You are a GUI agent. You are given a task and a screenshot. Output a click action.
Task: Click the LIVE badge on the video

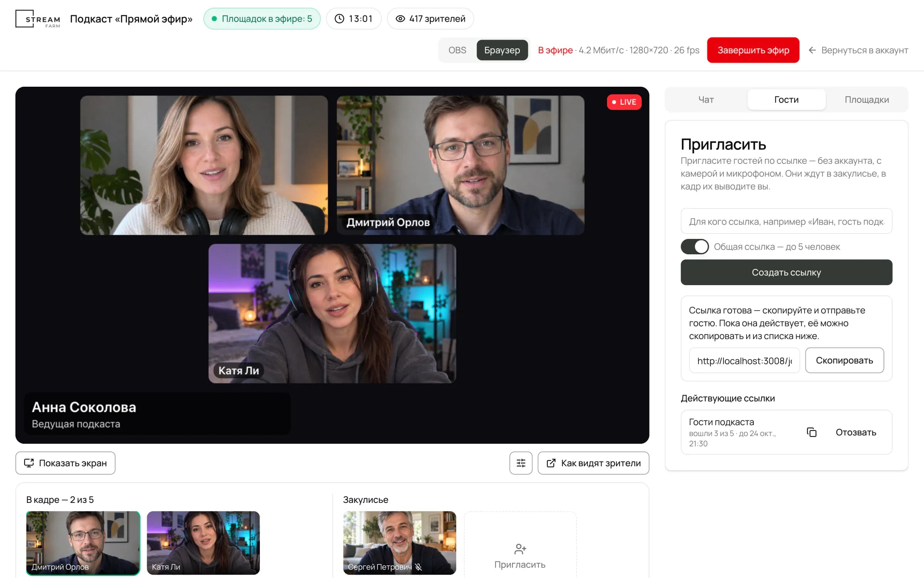624,102
